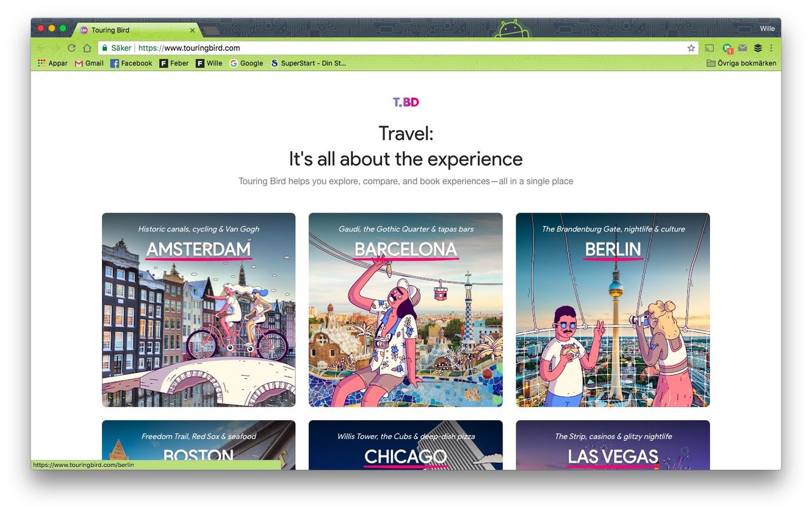Open the Chrome three-dot menu

coord(771,48)
